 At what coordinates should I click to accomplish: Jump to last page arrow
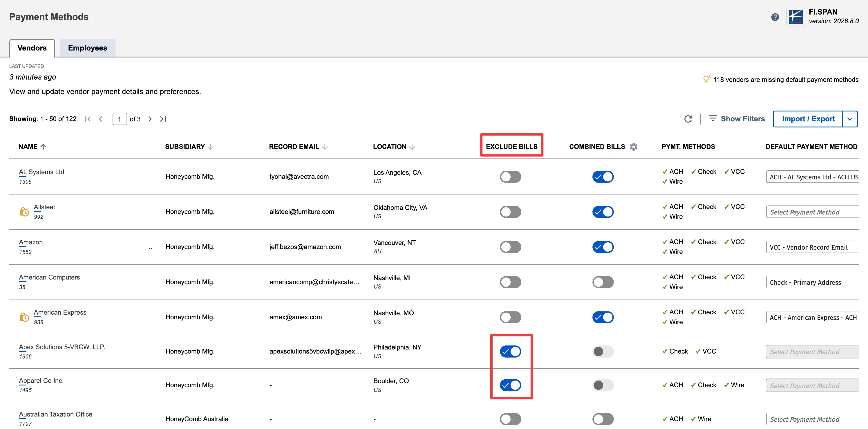click(x=163, y=119)
